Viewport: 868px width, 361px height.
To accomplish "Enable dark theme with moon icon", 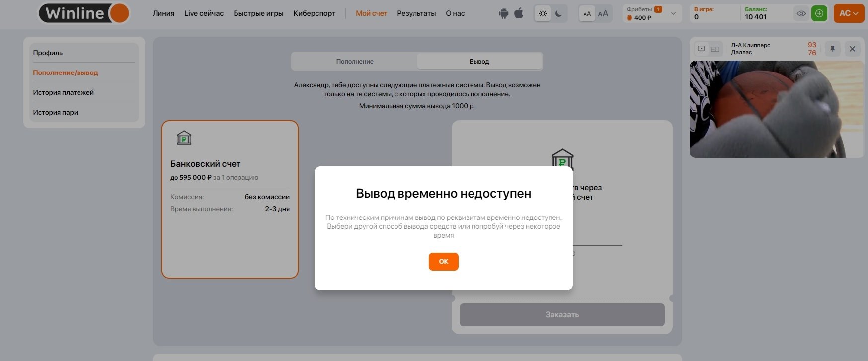I will pos(559,14).
